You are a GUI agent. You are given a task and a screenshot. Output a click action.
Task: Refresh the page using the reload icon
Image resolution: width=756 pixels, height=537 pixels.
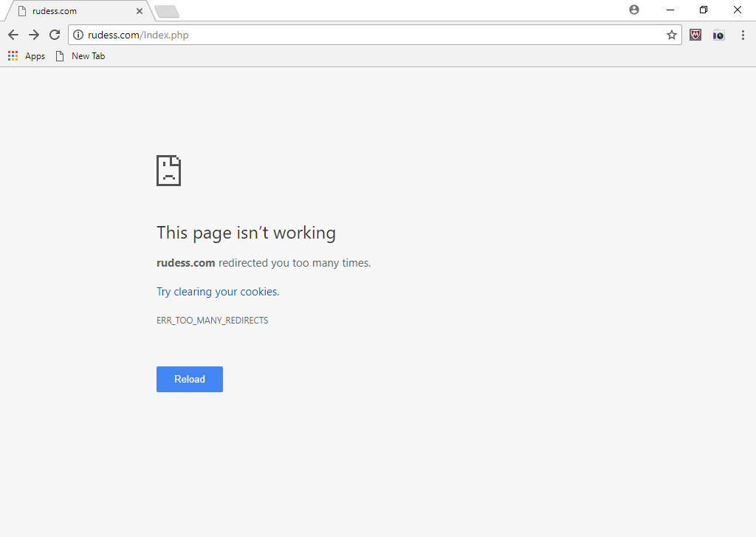pyautogui.click(x=54, y=34)
